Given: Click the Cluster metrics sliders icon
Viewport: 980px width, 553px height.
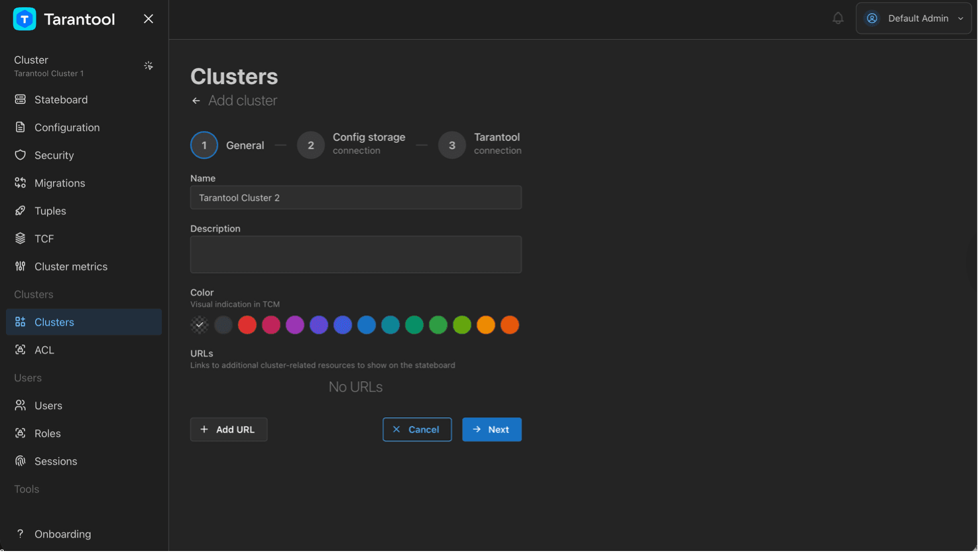Looking at the screenshot, I should (x=21, y=267).
